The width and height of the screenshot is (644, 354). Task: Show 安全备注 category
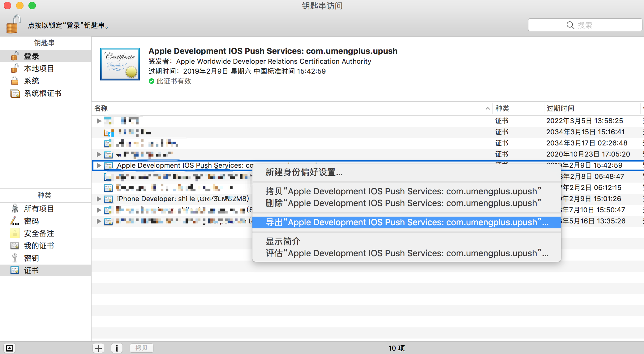pyautogui.click(x=45, y=233)
